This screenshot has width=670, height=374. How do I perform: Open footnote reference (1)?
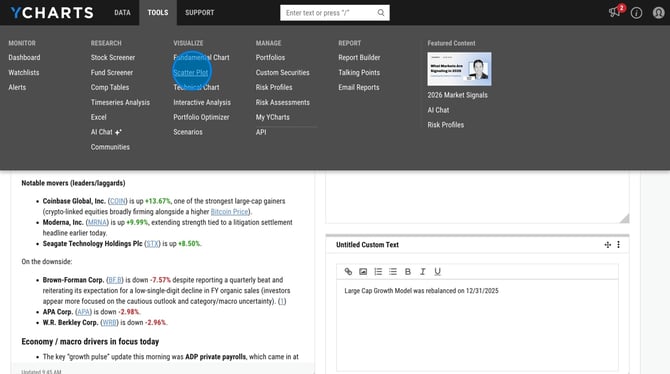[x=282, y=301]
